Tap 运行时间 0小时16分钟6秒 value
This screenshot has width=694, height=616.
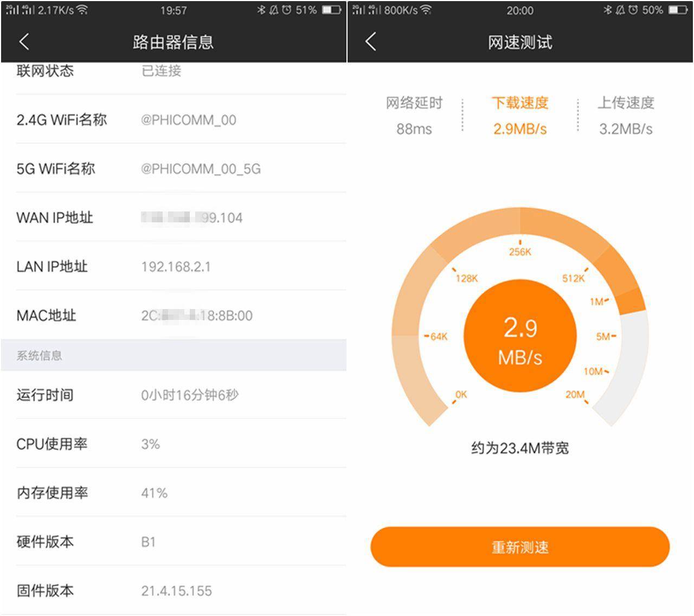[190, 395]
